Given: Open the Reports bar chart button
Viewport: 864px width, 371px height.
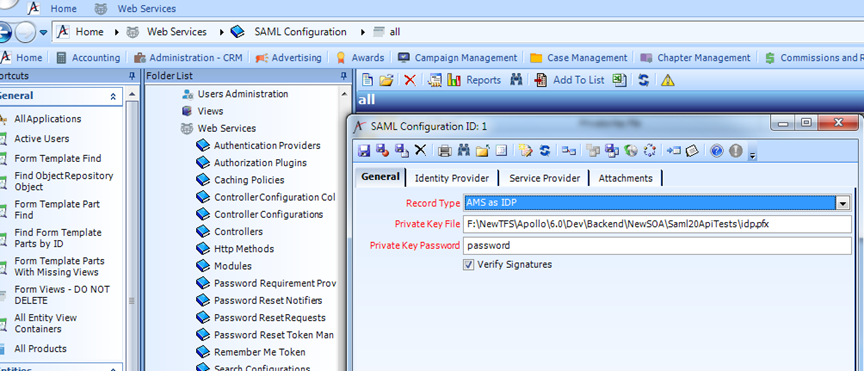Looking at the screenshot, I should [473, 80].
